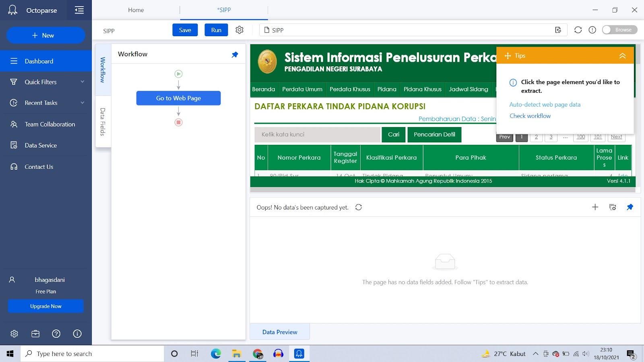
Task: Open the toolbox icon in sidebar footer
Action: [35, 333]
